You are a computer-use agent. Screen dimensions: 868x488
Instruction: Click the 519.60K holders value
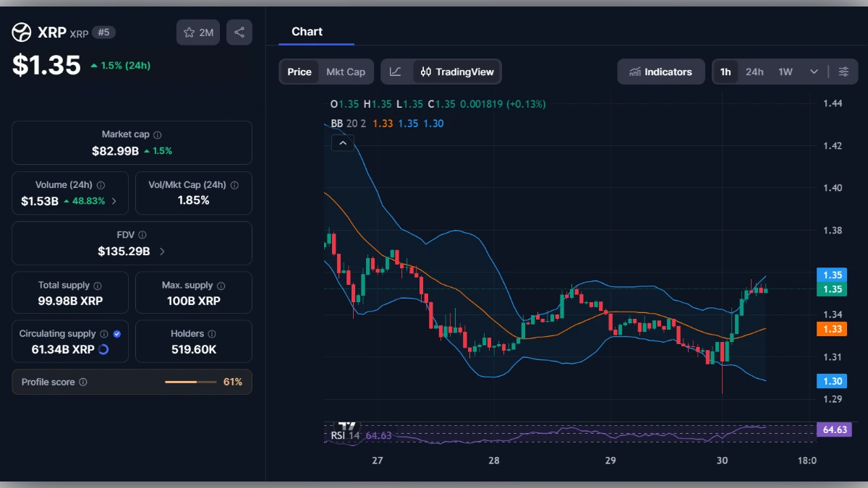194,350
